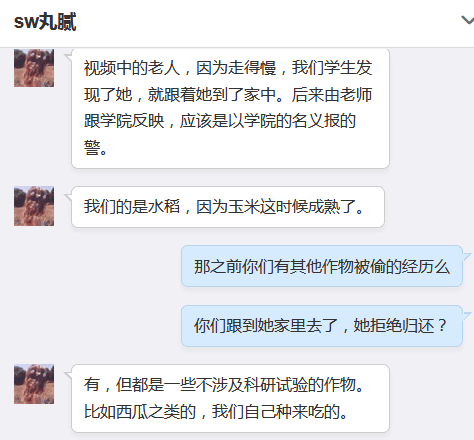Click the line 现了她，就跟着她到了家中
The height and width of the screenshot is (440, 474).
pyautogui.click(x=228, y=95)
